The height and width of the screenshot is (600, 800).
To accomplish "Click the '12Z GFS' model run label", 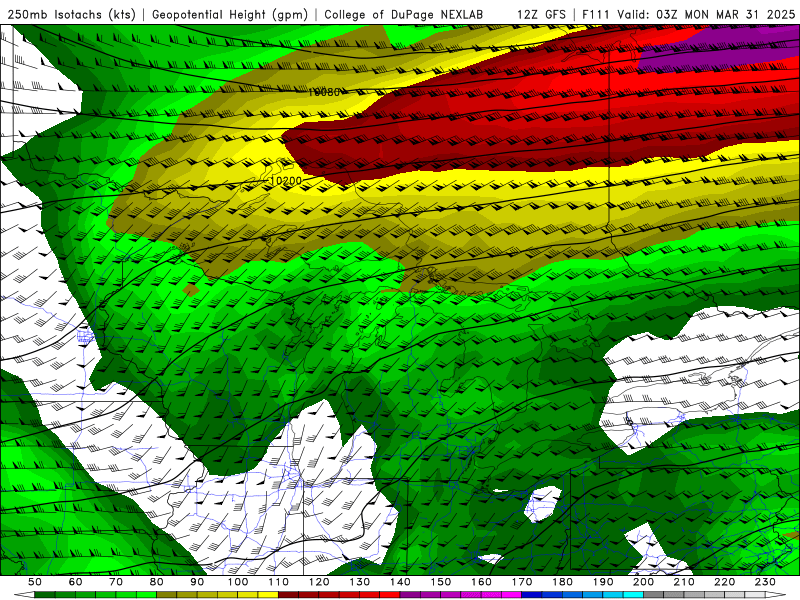I will click(x=541, y=15).
